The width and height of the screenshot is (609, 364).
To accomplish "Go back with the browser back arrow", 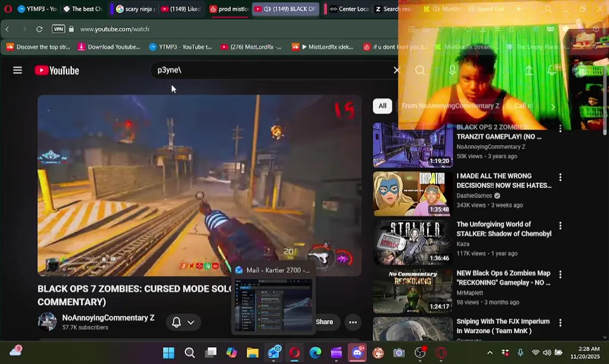I will (x=7, y=29).
